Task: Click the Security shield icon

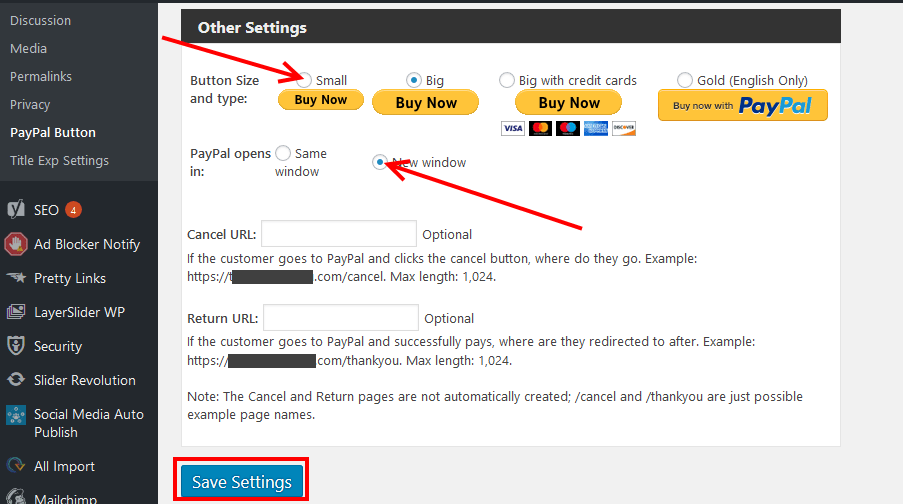Action: 16,346
